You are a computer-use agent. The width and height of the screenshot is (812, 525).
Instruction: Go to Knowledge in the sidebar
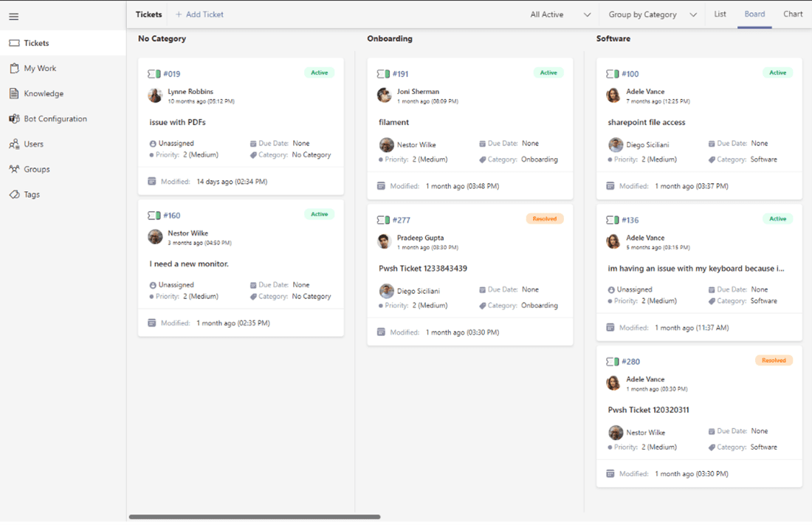click(63, 93)
